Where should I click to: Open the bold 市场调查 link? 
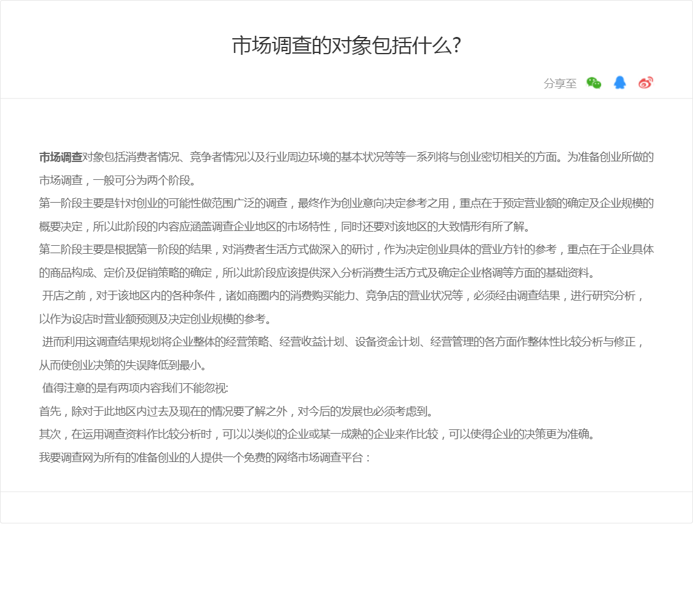pyautogui.click(x=60, y=157)
